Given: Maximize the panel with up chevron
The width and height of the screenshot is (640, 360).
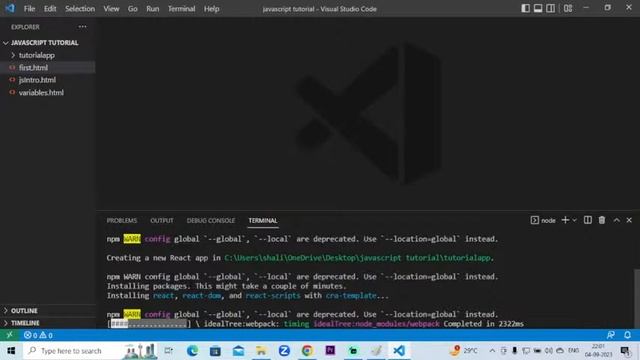Looking at the screenshot, I should [617, 220].
